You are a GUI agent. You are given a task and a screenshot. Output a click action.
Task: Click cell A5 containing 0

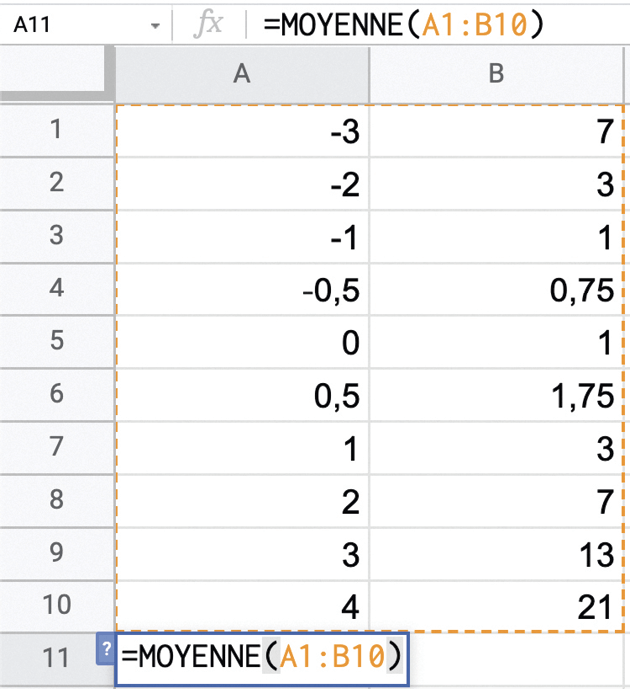coord(241,342)
